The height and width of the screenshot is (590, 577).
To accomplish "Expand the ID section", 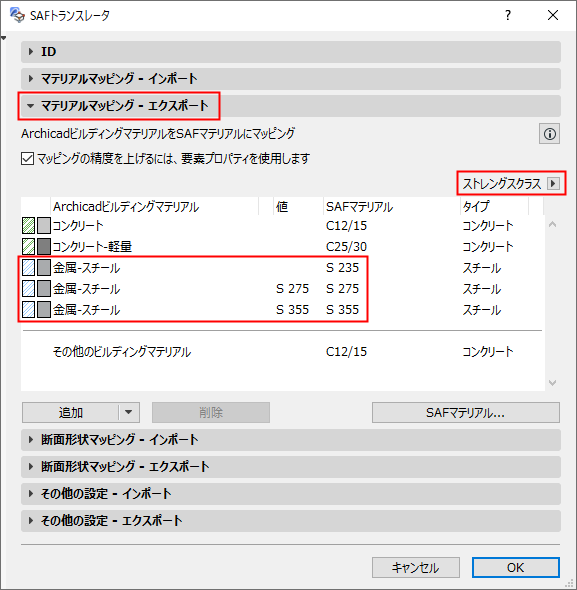I will [291, 52].
